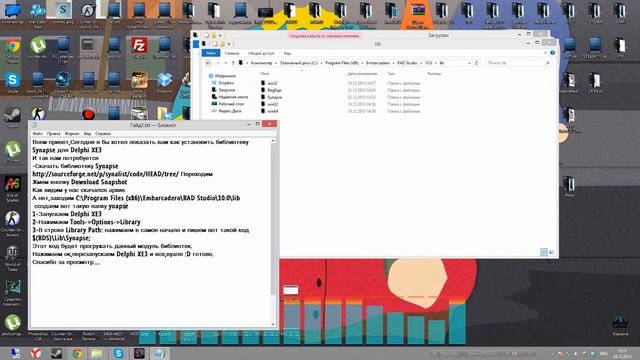Image resolution: width=640 pixels, height=360 pixels.
Task: Select the Skype desktop shortcut
Action: click(13, 80)
